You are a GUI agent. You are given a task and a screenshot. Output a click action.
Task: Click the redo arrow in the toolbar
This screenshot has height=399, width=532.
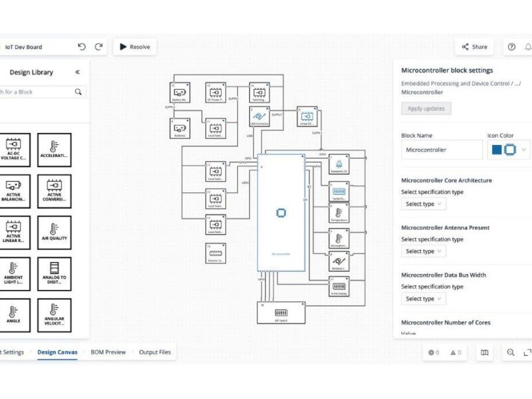98,47
